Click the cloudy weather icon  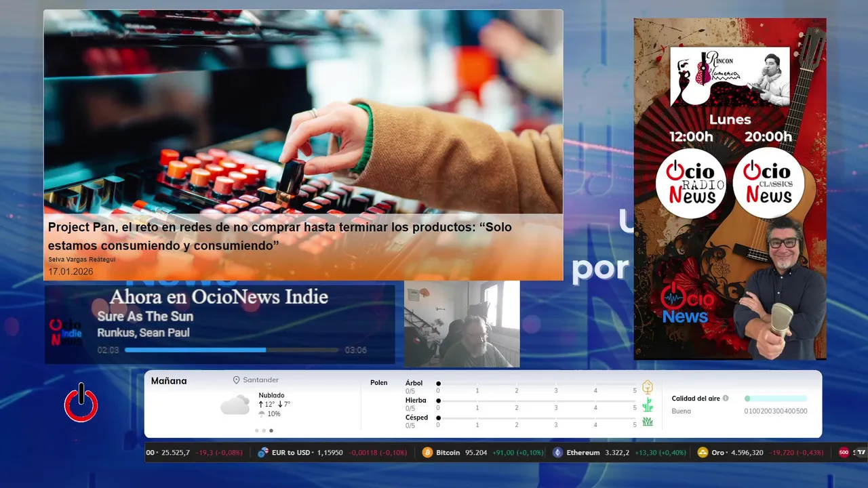click(235, 405)
